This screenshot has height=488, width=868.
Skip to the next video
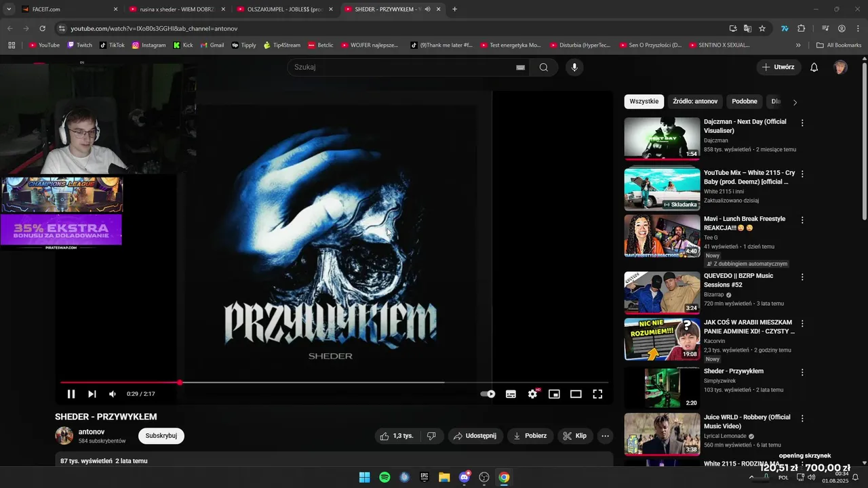tap(92, 394)
